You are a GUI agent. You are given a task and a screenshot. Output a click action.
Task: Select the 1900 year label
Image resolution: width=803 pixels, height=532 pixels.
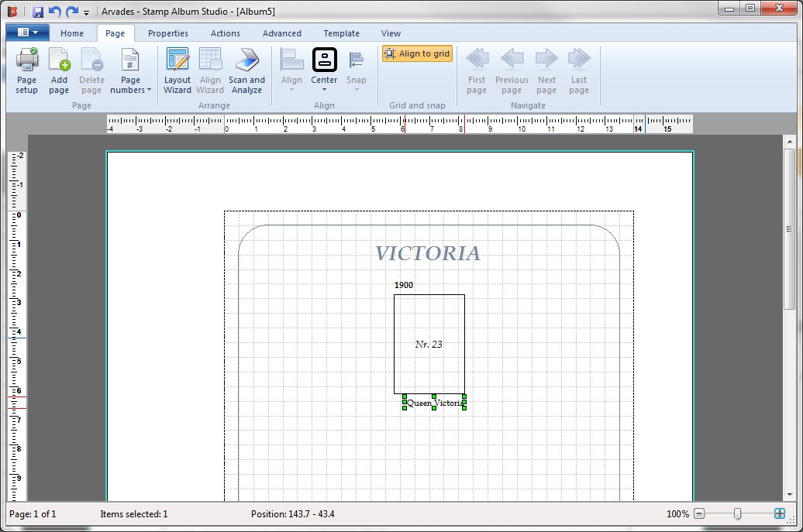point(404,285)
